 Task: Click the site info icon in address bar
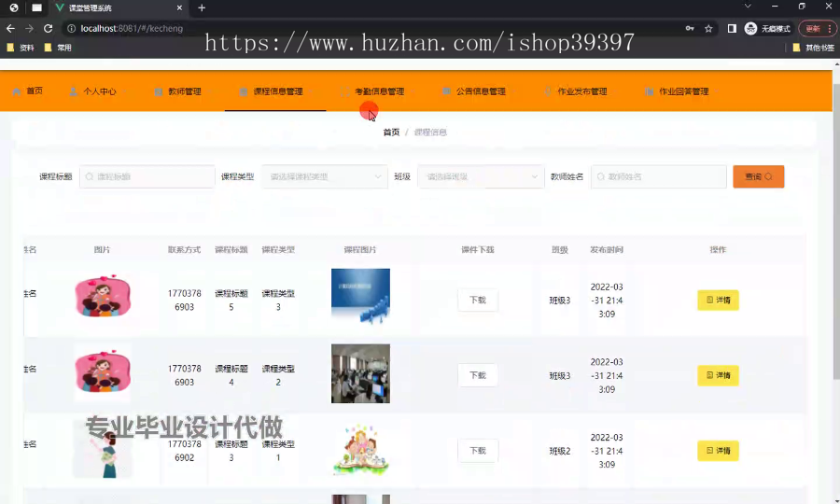pyautogui.click(x=71, y=28)
